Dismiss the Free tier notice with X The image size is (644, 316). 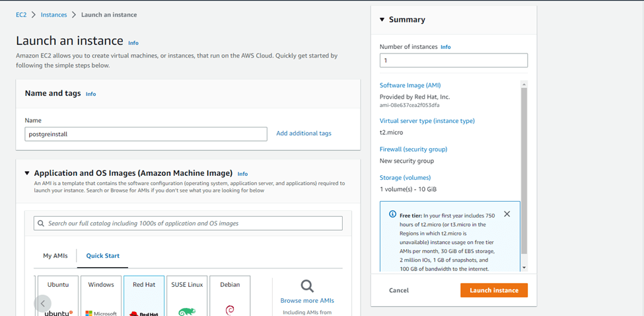[507, 214]
